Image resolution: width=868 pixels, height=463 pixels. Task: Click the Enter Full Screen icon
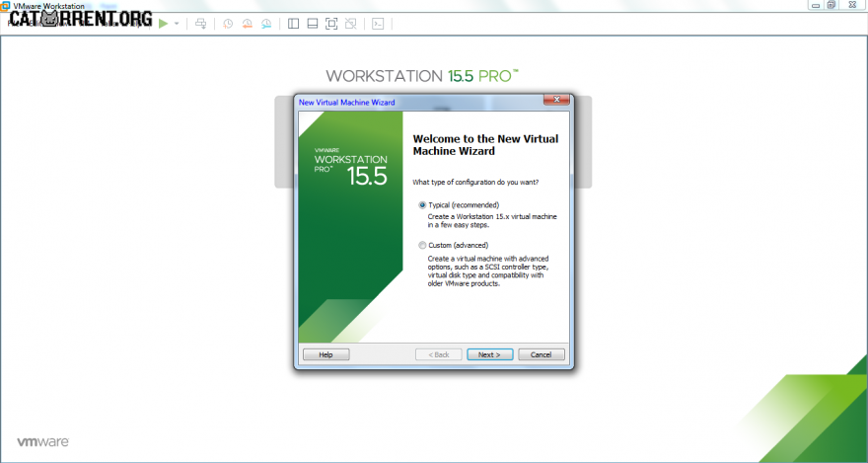[331, 24]
